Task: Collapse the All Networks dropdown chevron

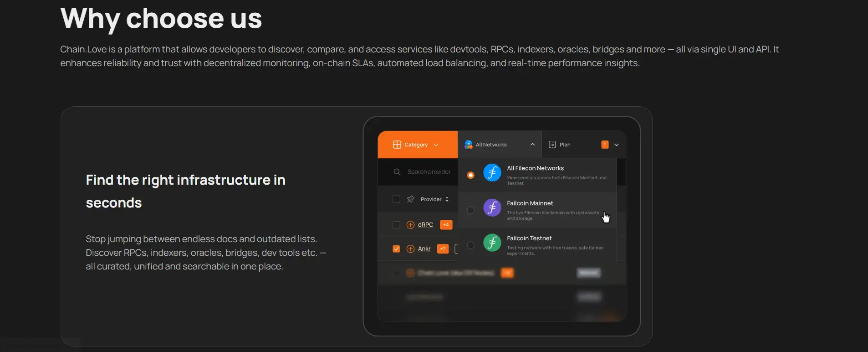Action: pyautogui.click(x=532, y=145)
